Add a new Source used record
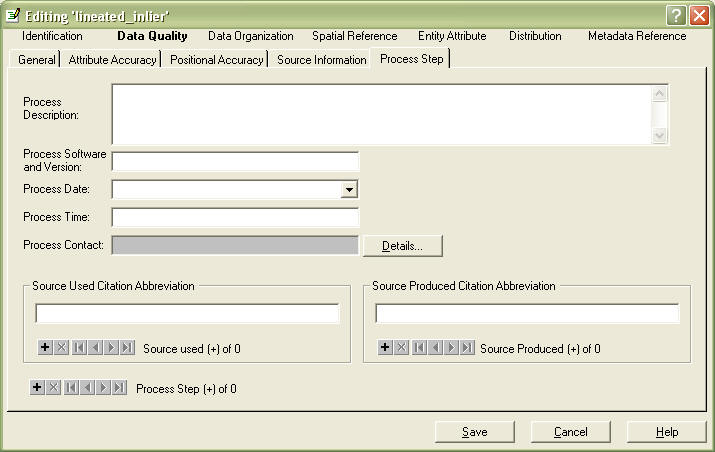Image resolution: width=715 pixels, height=452 pixels. tap(44, 348)
